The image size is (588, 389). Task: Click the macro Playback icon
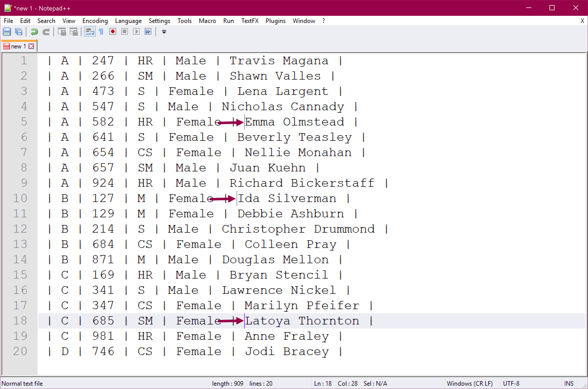pos(136,32)
